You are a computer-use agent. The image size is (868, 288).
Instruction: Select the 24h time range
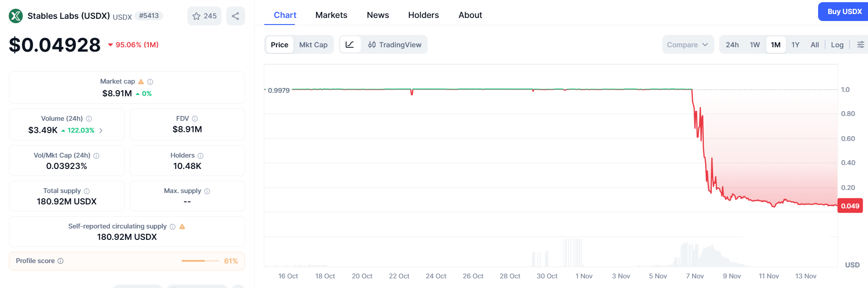(x=732, y=45)
